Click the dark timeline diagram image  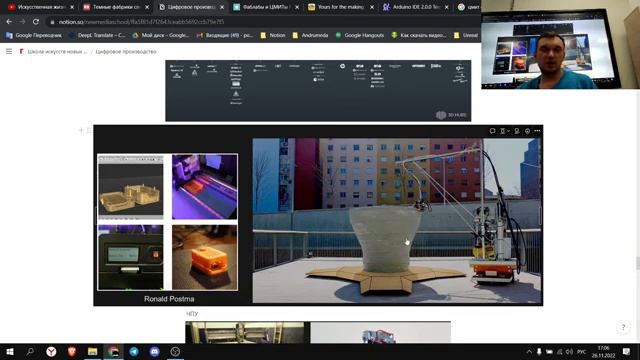[x=318, y=91]
